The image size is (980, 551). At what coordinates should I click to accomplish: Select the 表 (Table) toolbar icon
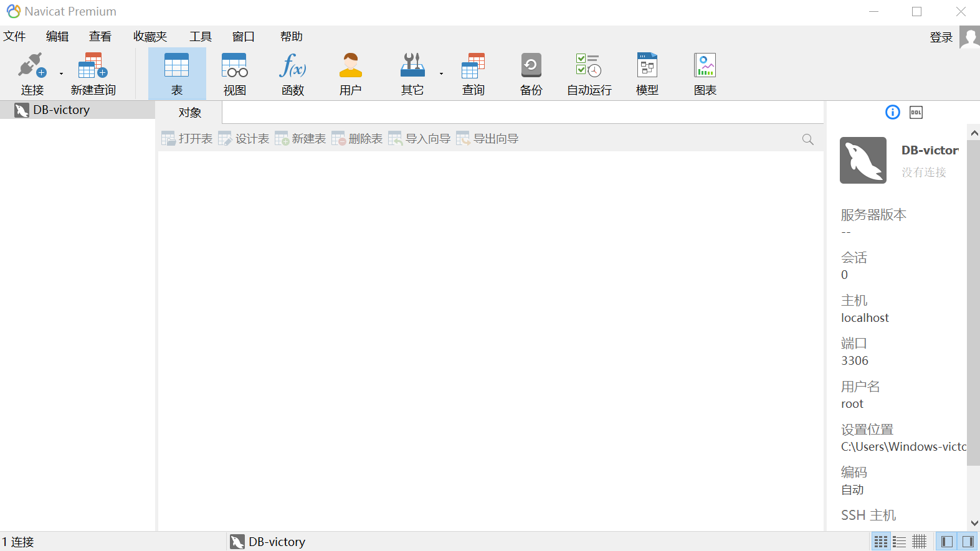pyautogui.click(x=177, y=74)
